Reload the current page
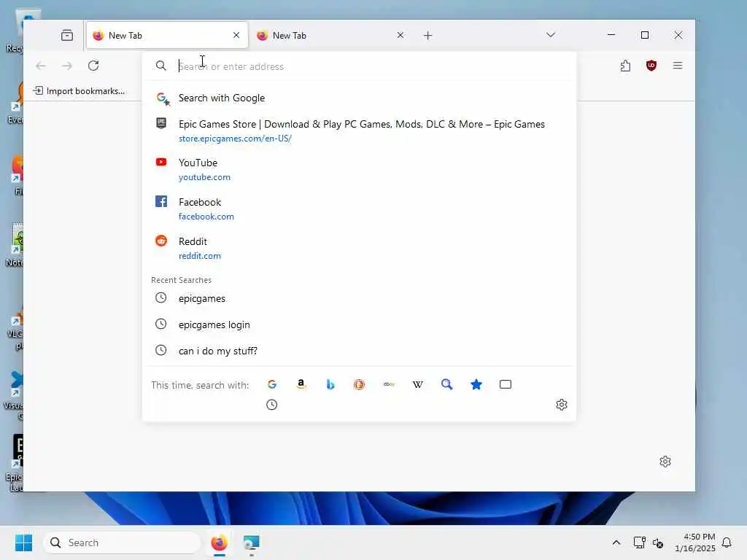 93,66
